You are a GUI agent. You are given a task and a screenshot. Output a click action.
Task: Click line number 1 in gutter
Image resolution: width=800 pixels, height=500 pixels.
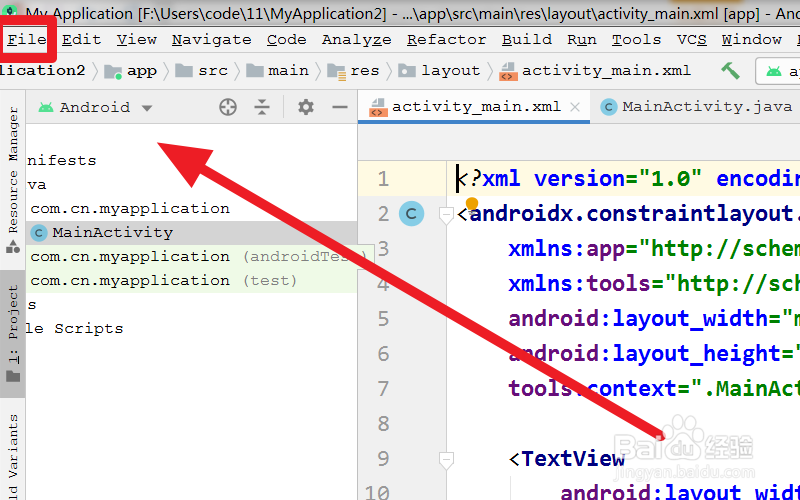383,179
